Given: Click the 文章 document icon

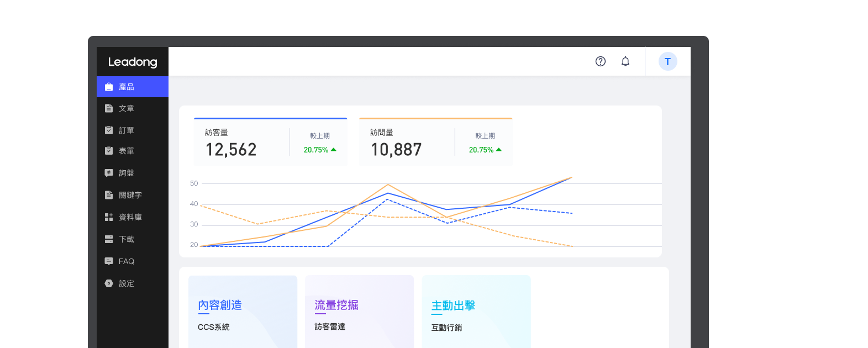Looking at the screenshot, I should [109, 108].
